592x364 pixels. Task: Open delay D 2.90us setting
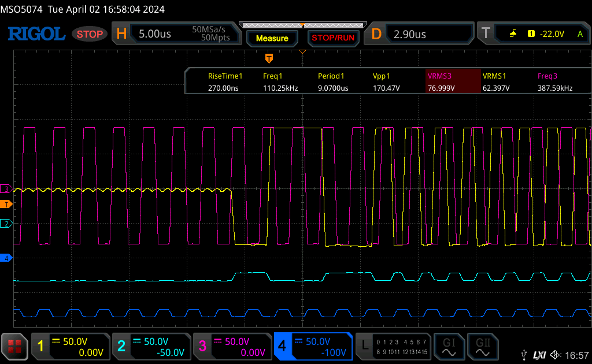pyautogui.click(x=420, y=34)
